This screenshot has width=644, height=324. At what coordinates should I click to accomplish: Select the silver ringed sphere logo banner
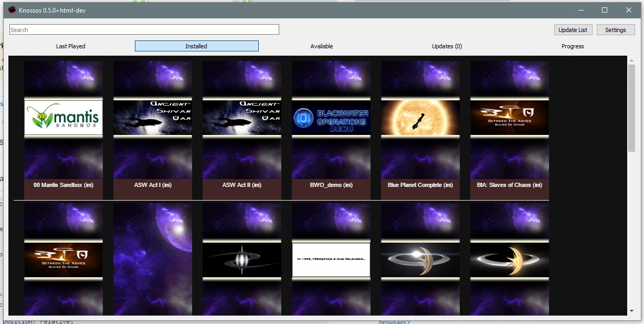point(242,260)
